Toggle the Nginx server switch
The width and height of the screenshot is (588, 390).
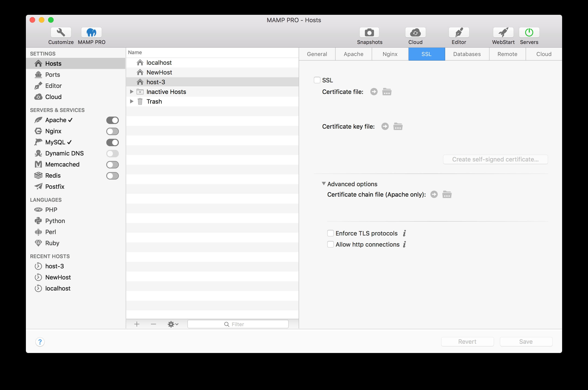click(113, 131)
